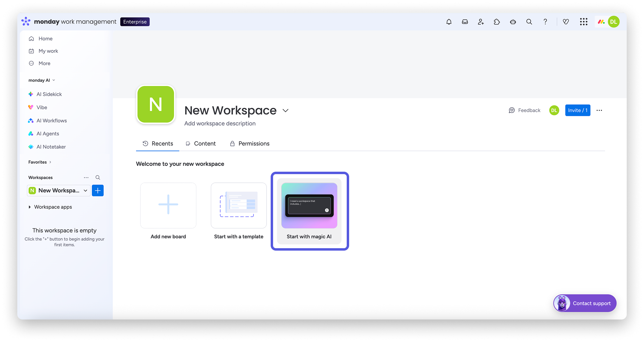Open the notifications bell
The width and height of the screenshot is (644, 342).
tap(449, 22)
